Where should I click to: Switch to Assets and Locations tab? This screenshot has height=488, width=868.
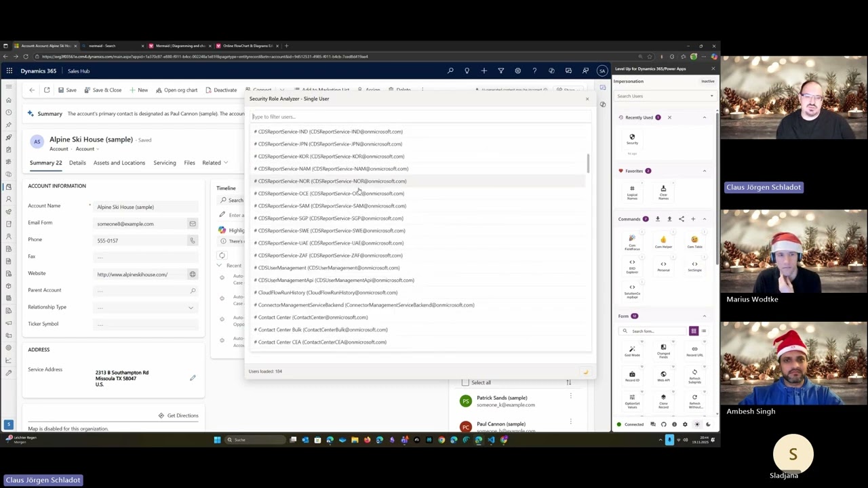119,163
